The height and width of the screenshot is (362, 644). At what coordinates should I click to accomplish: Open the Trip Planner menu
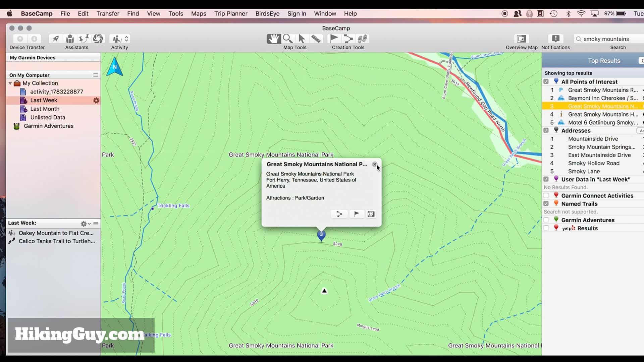(x=231, y=13)
